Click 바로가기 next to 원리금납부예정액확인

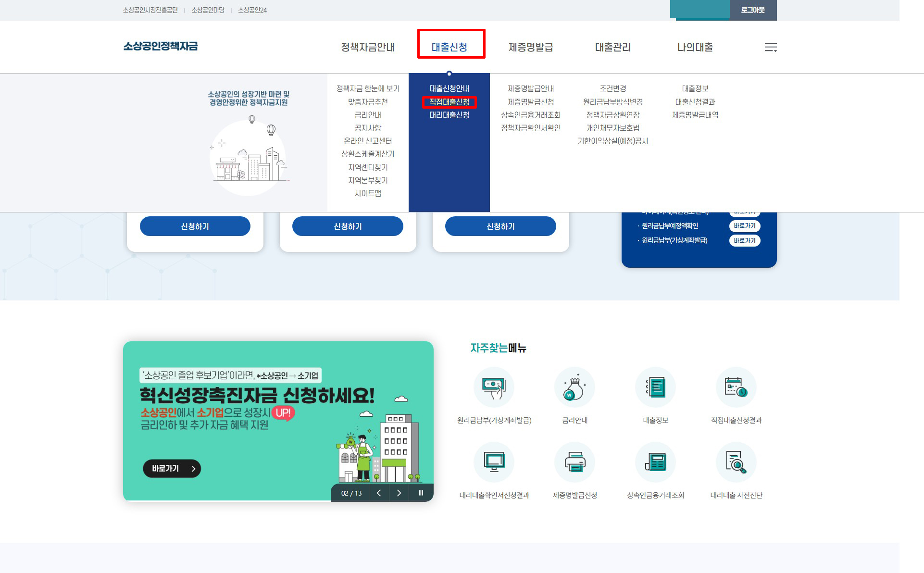744,226
